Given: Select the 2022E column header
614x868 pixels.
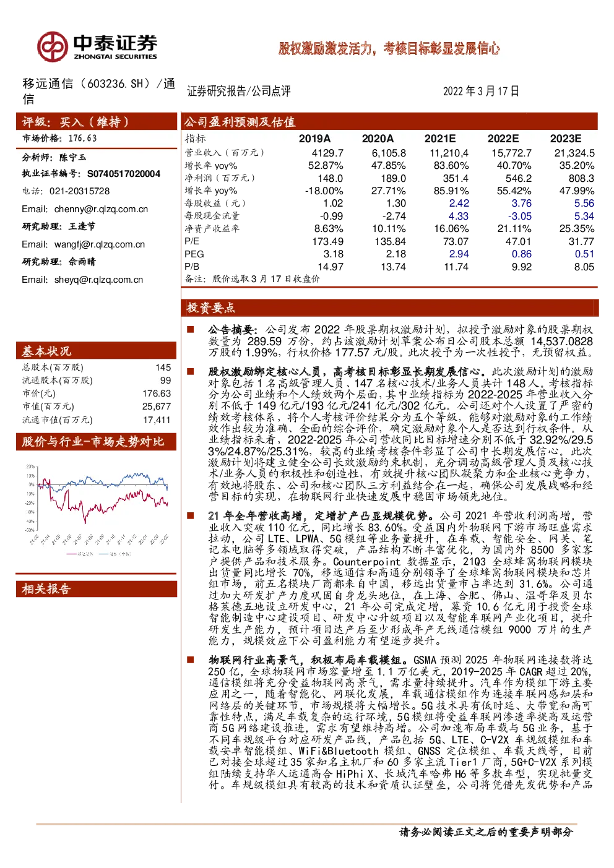Looking at the screenshot, I should click(503, 139).
